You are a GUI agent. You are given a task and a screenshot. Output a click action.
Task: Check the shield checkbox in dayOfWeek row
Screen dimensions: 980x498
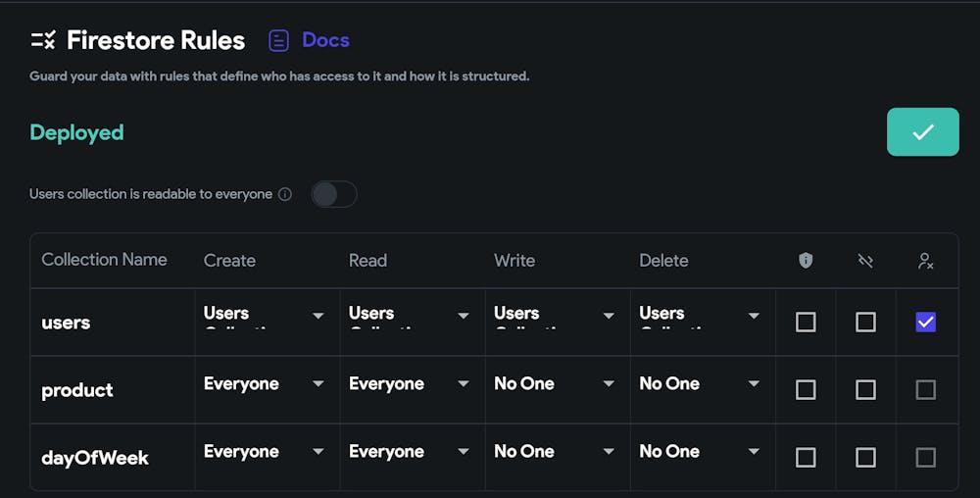click(x=806, y=458)
